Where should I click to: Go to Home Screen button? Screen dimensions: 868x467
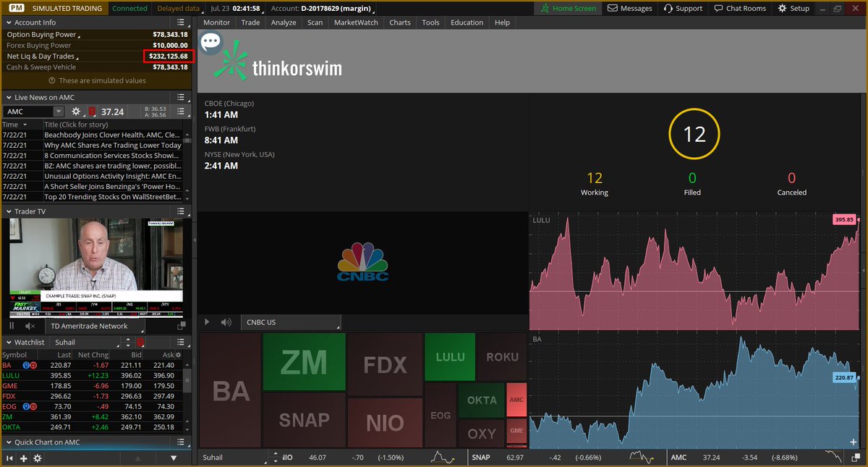point(569,8)
